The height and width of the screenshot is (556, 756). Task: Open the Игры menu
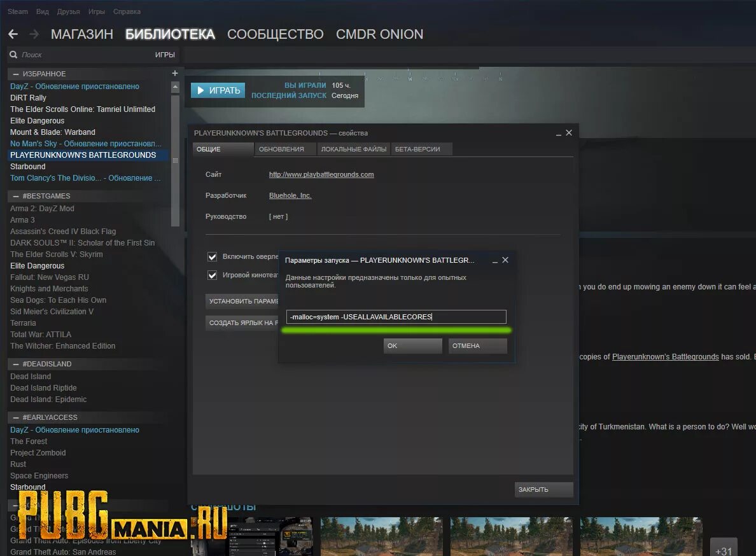click(97, 11)
